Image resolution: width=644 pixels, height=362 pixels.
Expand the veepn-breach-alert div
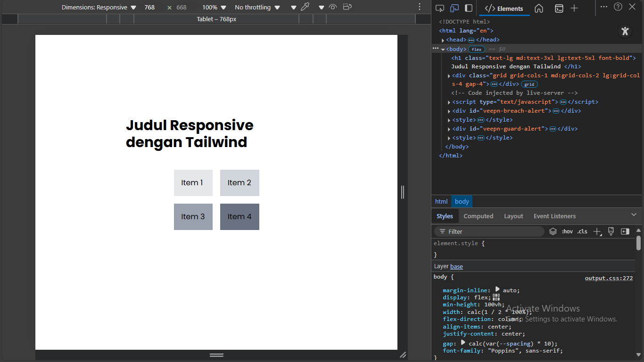click(x=449, y=111)
